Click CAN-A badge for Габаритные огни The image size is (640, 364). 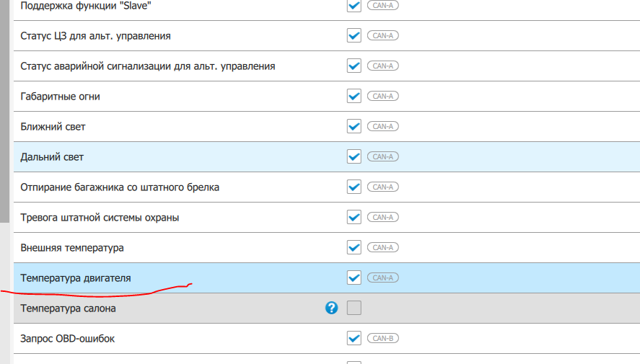tap(382, 96)
